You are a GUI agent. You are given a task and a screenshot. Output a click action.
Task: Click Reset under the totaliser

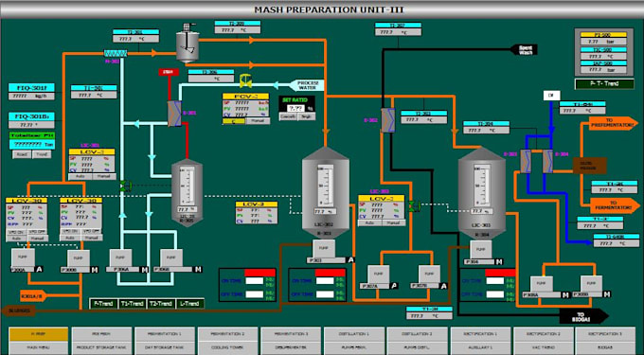pos(22,154)
